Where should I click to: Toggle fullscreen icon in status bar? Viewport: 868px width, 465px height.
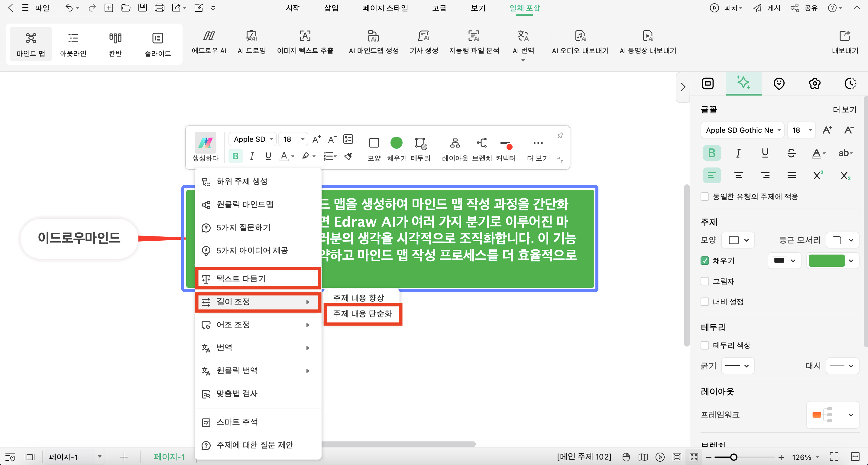tap(834, 457)
